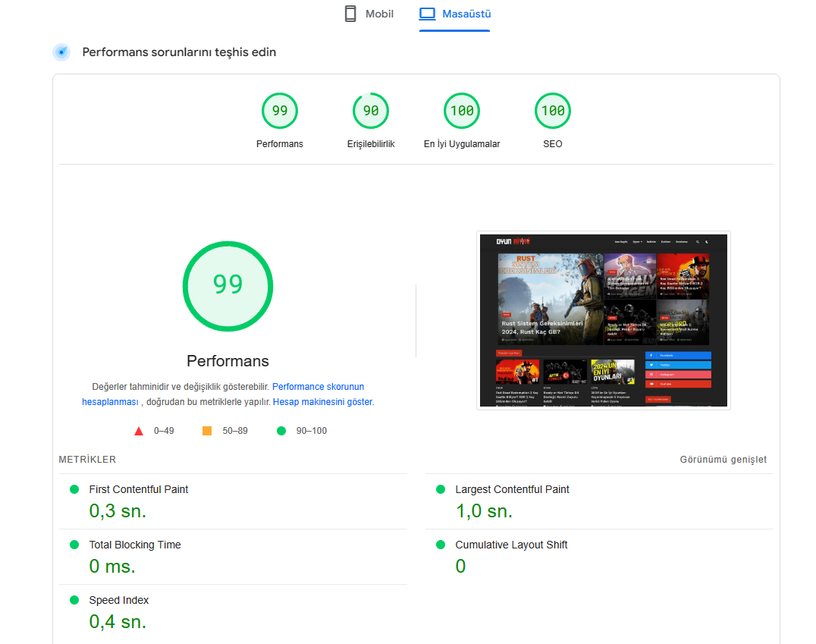
Task: Select the Masaüstü tab
Action: coord(455,14)
